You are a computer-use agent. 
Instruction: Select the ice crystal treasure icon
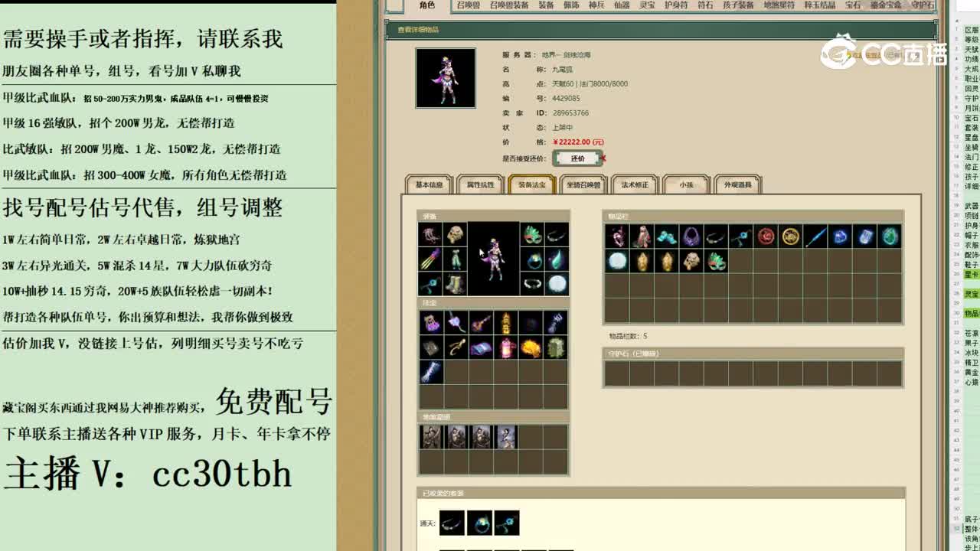(456, 323)
